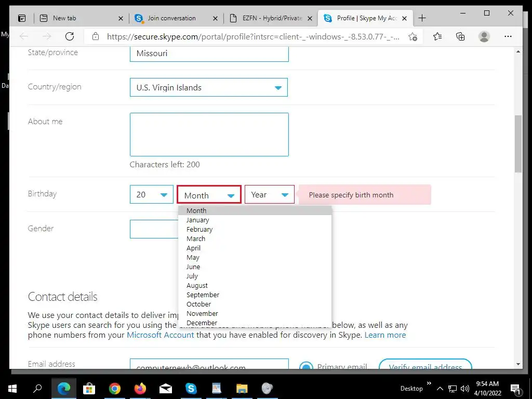Open Windows taskbar search
The image size is (532, 399).
(x=37, y=389)
